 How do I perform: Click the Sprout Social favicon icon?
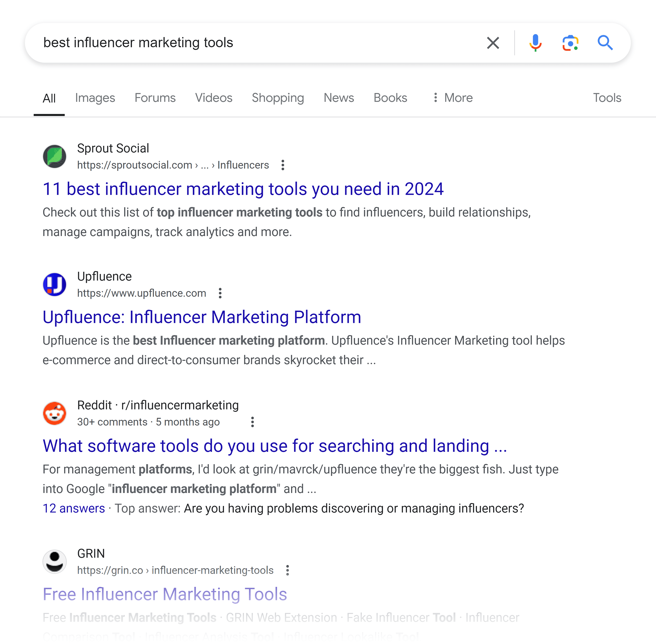(x=55, y=156)
